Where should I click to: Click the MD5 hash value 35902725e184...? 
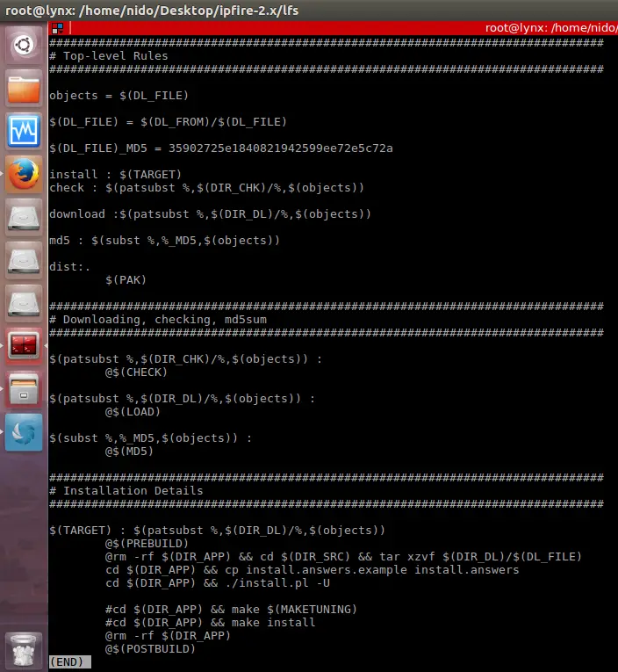tap(281, 148)
